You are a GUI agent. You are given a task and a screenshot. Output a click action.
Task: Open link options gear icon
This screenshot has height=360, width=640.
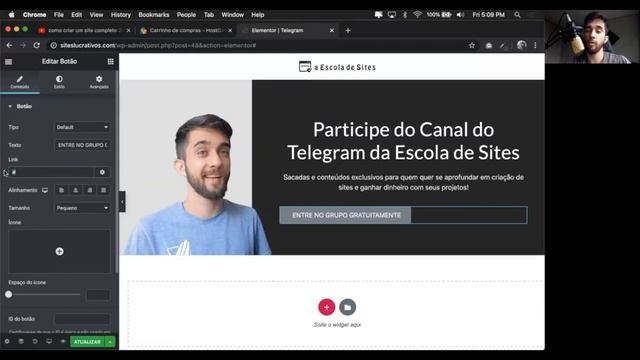coord(102,172)
